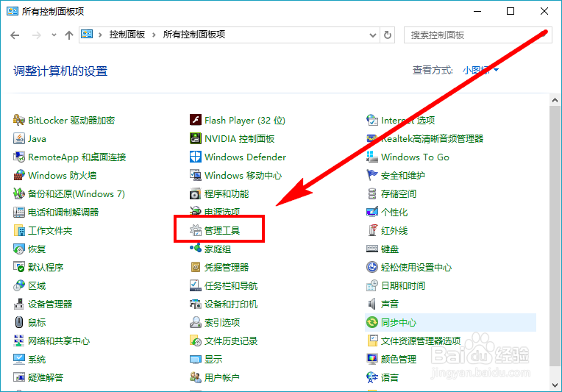Image resolution: width=562 pixels, height=392 pixels.
Task: Open the 红外线 icon
Action: coord(372,230)
